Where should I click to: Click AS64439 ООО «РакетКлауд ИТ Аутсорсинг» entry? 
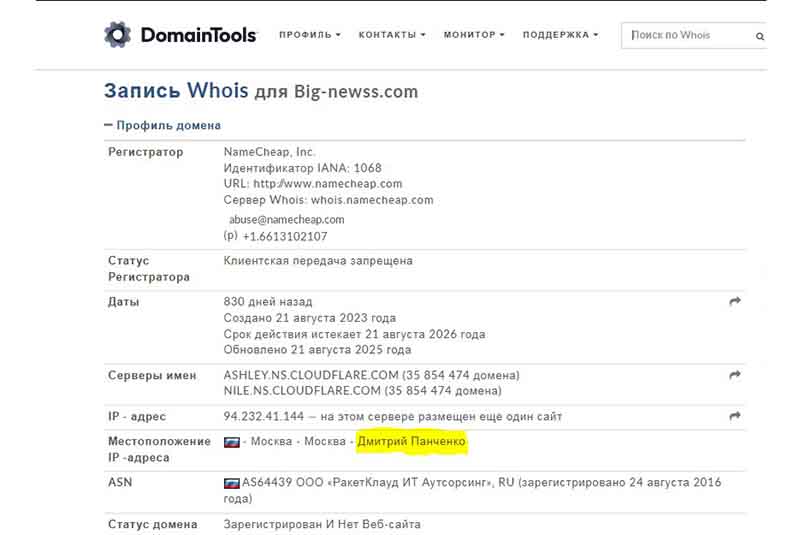[x=367, y=482]
